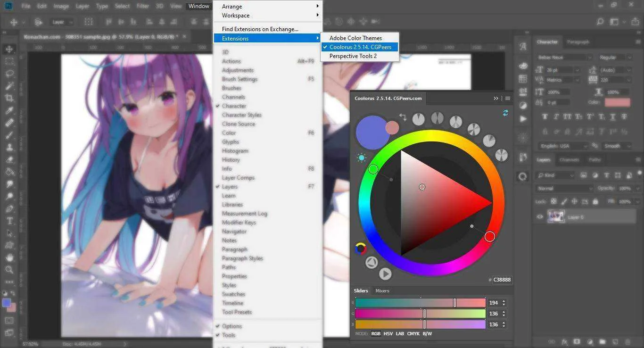Switch to the Paragraph tab
The width and height of the screenshot is (644, 348).
[578, 42]
